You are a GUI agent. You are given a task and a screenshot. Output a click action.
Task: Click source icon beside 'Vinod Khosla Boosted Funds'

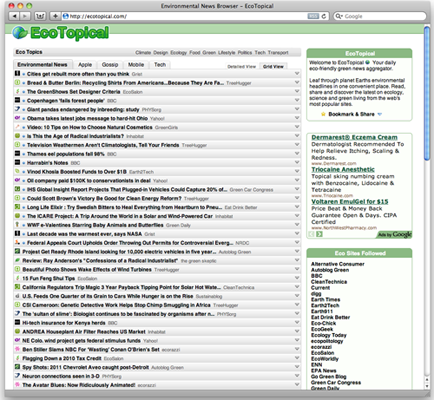click(x=17, y=171)
